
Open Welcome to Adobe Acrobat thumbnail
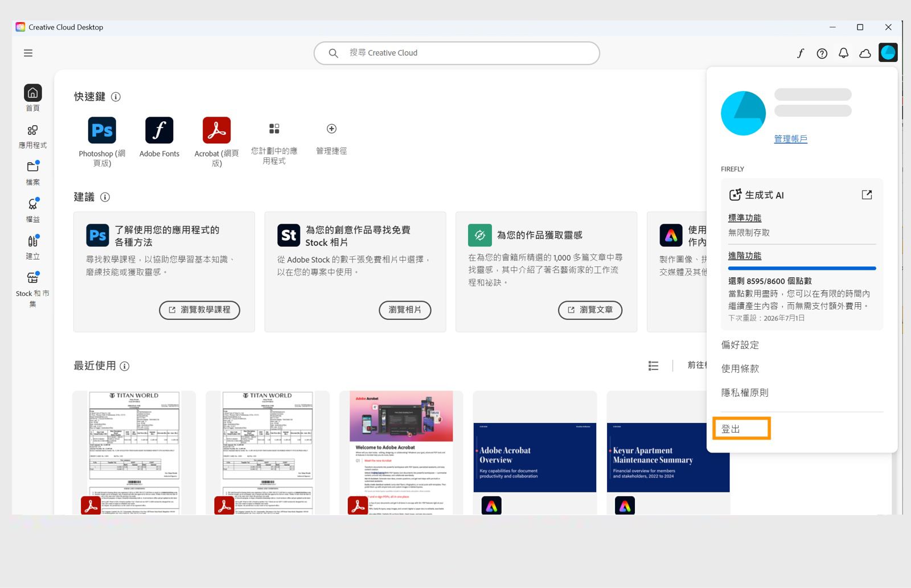[x=401, y=453]
